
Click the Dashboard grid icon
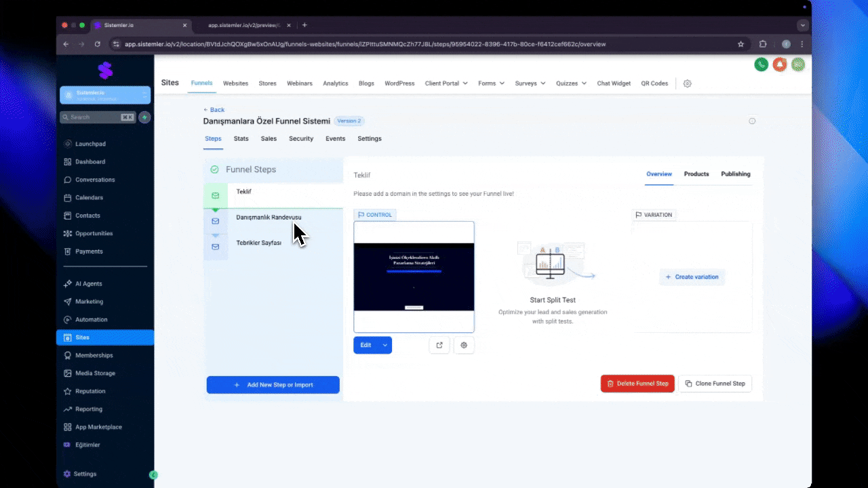pyautogui.click(x=68, y=162)
